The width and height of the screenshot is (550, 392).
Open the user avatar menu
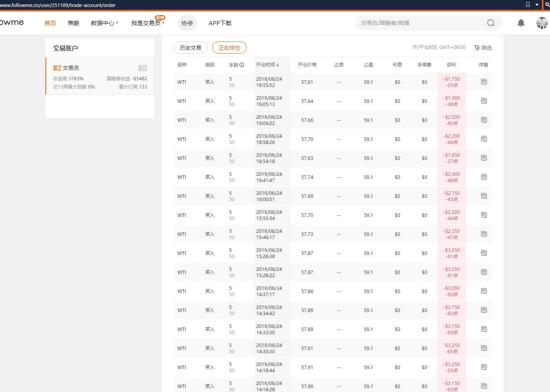tap(542, 23)
